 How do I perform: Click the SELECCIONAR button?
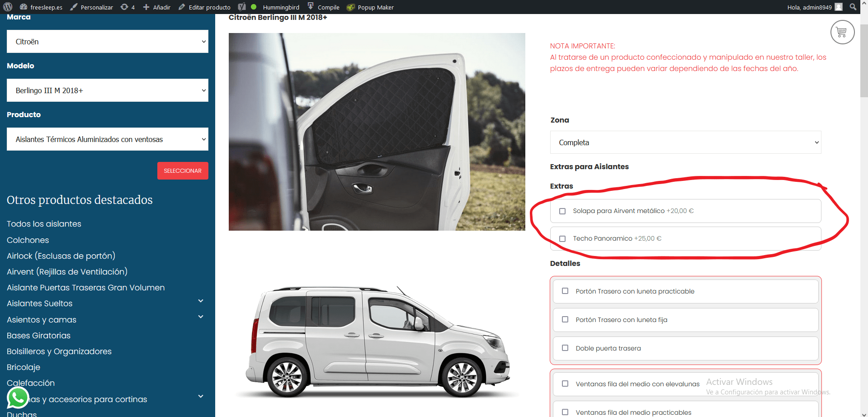183,171
